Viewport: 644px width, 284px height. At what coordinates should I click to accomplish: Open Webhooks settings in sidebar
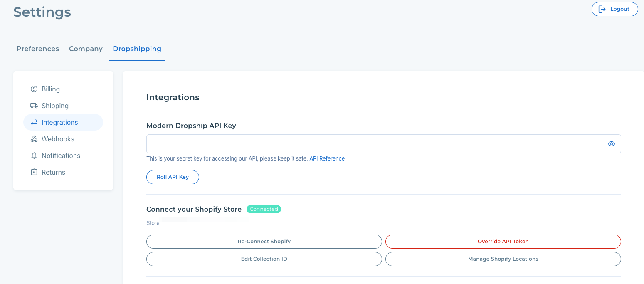click(58, 139)
